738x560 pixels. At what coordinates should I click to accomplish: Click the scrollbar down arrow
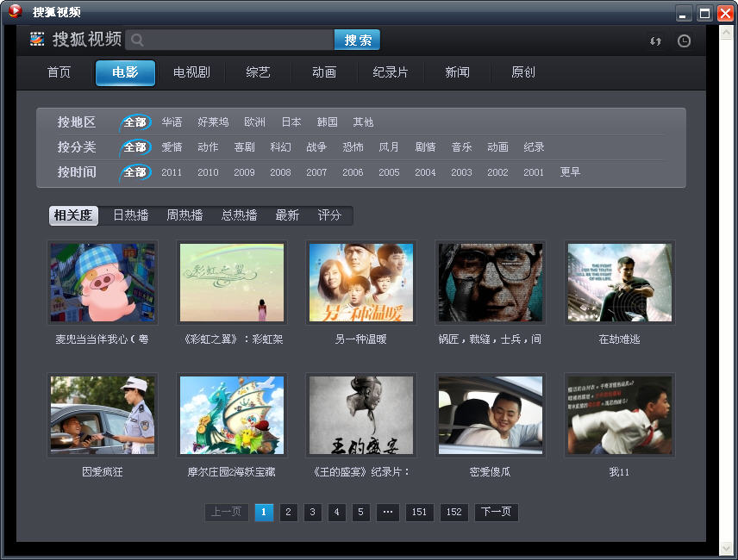(x=726, y=548)
